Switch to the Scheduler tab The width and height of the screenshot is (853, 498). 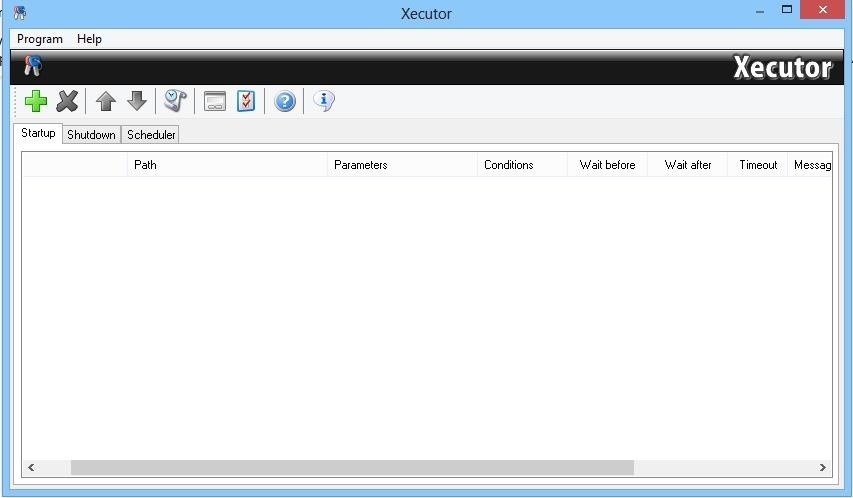(151, 135)
